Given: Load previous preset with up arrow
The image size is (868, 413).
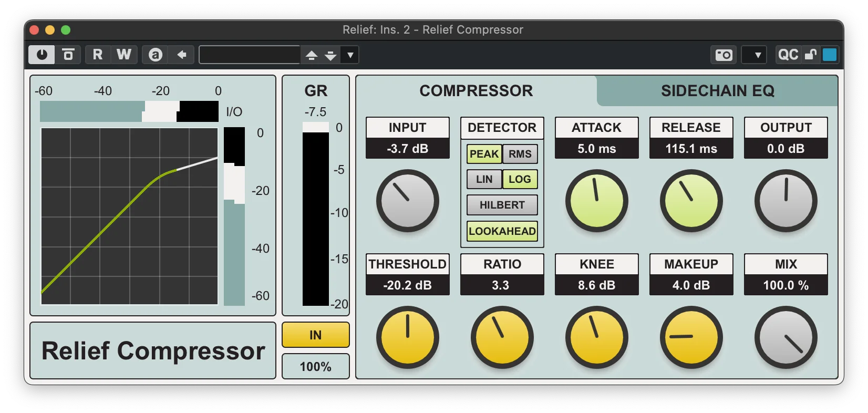Looking at the screenshot, I should pyautogui.click(x=312, y=55).
